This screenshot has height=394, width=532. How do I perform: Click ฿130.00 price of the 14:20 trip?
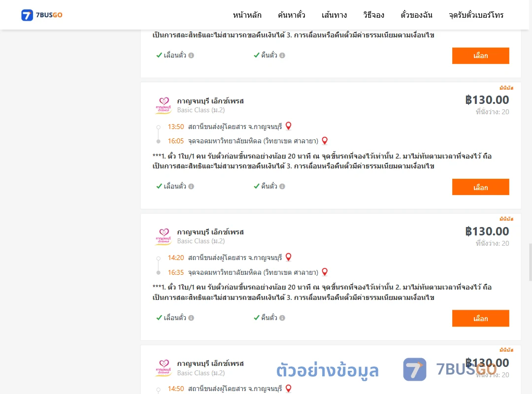point(487,231)
